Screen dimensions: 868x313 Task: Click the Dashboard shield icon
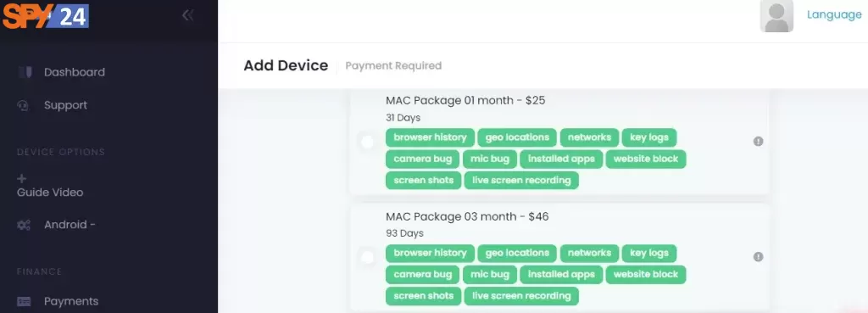[x=25, y=72]
